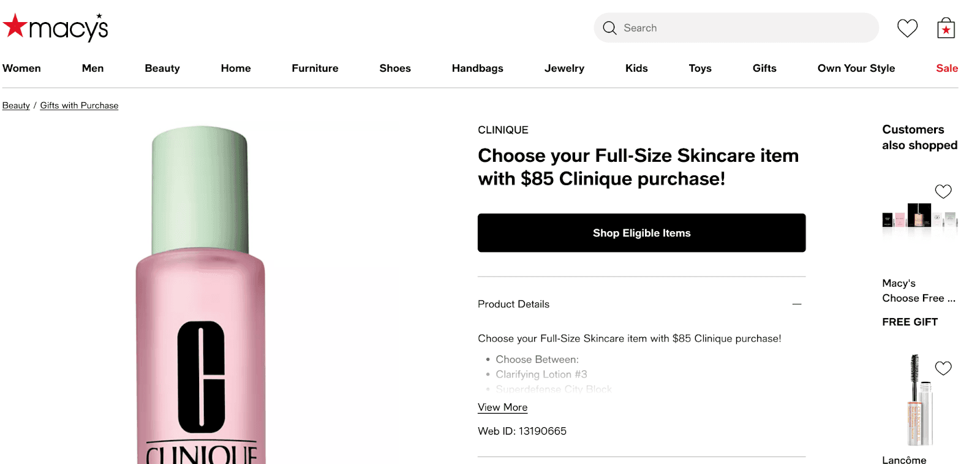The height and width of the screenshot is (464, 980).
Task: Click Shop Eligible Items button
Action: tap(641, 233)
